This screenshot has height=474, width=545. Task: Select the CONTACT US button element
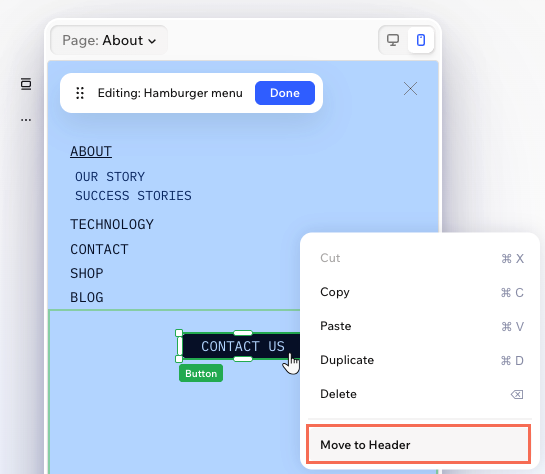click(241, 346)
